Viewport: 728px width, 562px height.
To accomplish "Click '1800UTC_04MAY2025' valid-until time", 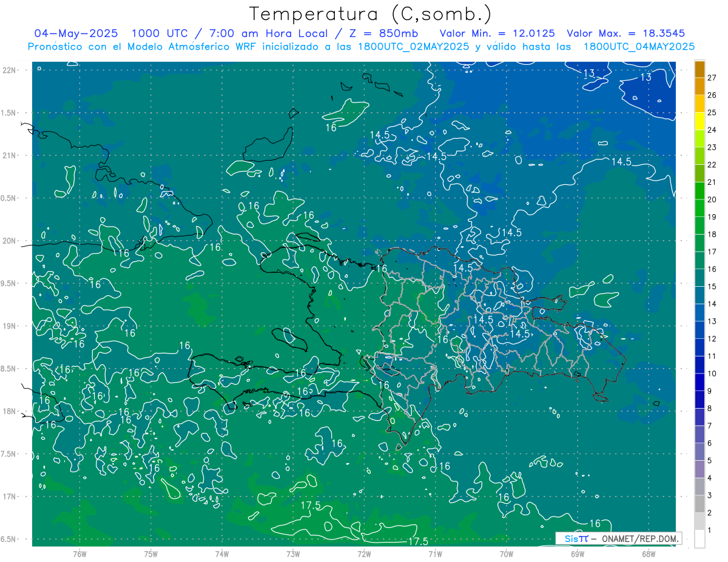I will click(x=639, y=47).
